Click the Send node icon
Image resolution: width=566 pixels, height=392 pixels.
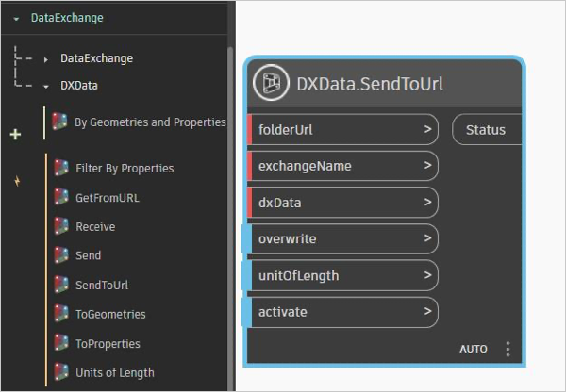(x=61, y=255)
